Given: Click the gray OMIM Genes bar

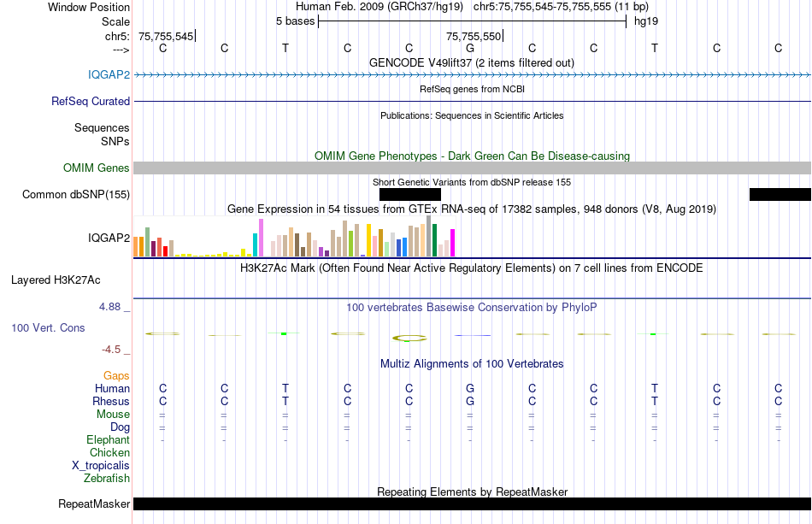Looking at the screenshot, I should 472,168.
